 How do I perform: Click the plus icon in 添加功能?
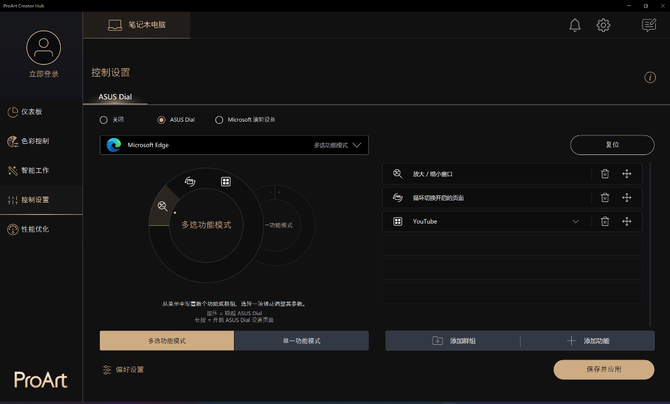pos(571,341)
